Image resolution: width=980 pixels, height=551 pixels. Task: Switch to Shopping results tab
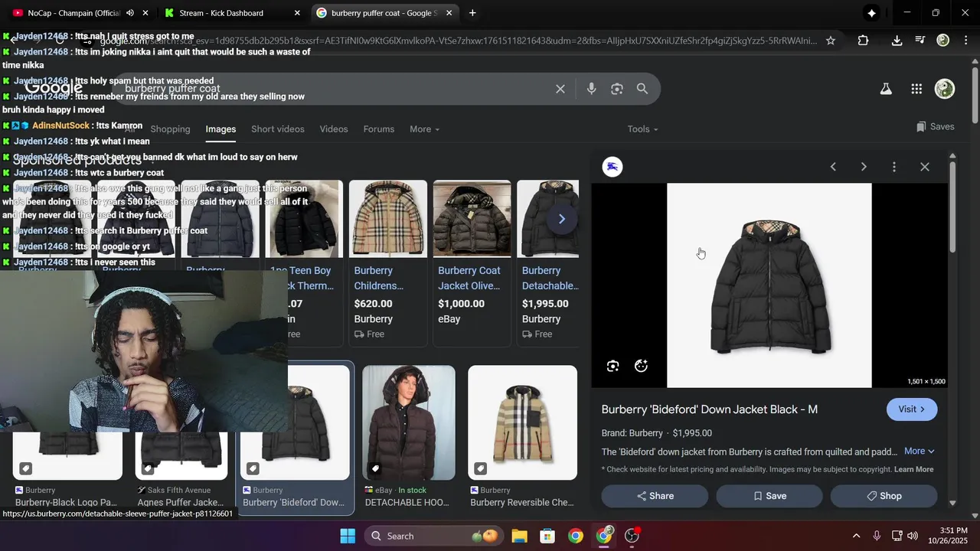tap(170, 129)
